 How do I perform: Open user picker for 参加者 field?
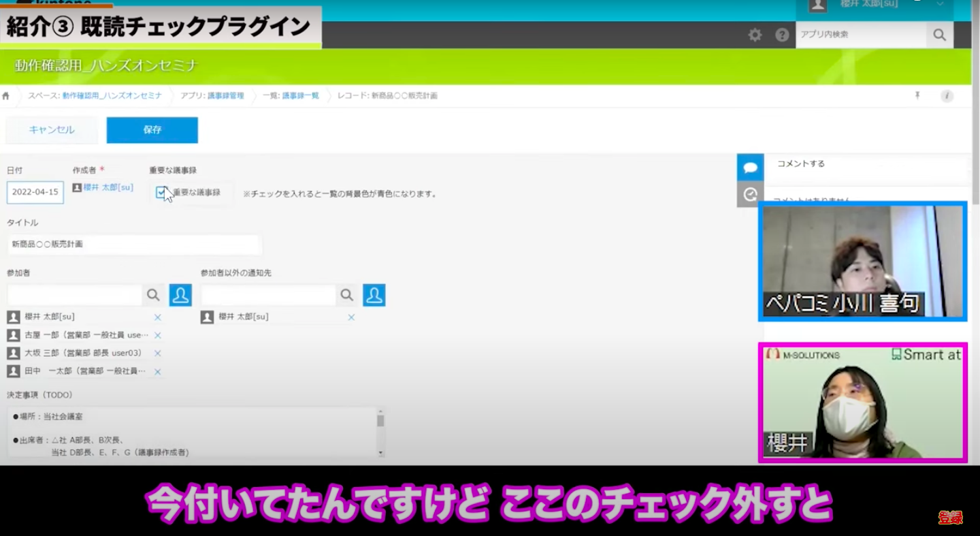tap(180, 295)
